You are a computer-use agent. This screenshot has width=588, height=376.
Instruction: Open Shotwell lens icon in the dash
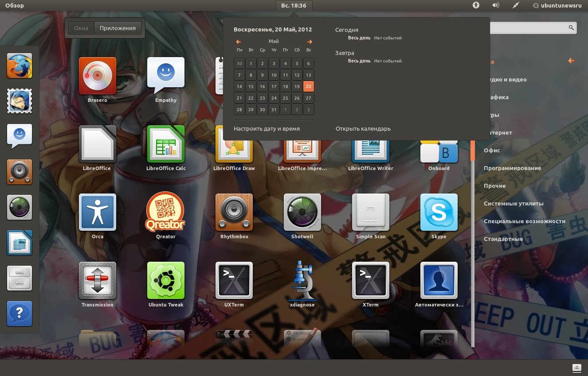tap(20, 207)
